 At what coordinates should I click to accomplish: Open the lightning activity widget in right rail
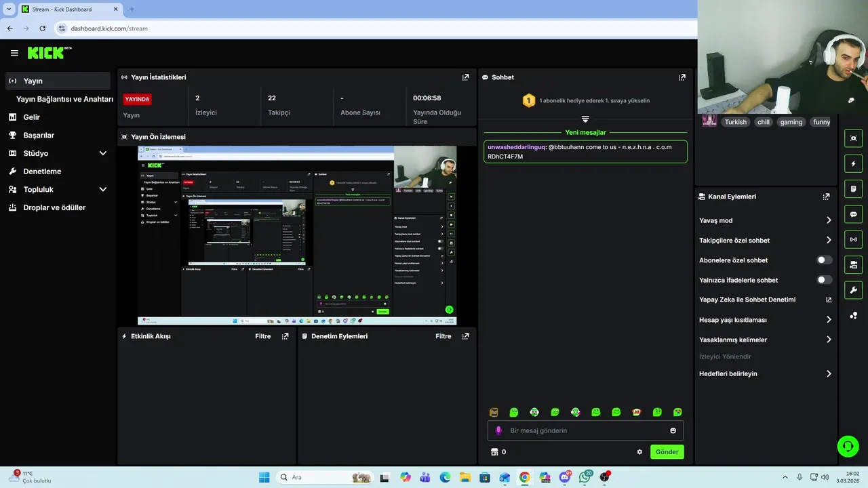[x=853, y=163]
